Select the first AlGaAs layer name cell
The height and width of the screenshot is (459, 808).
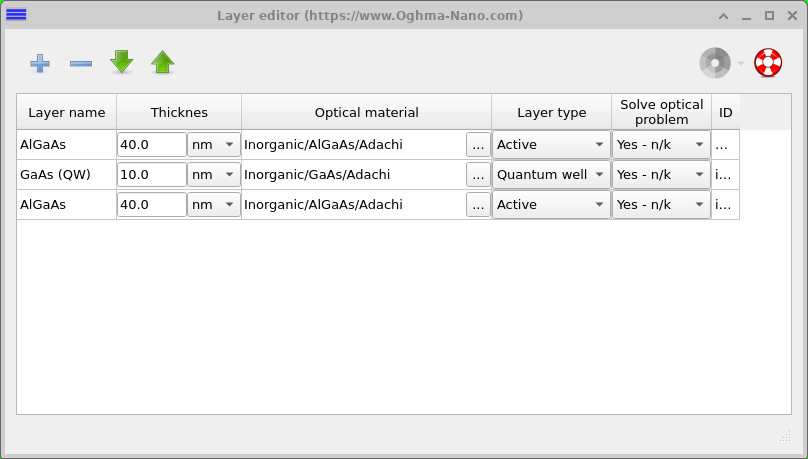tap(66, 145)
